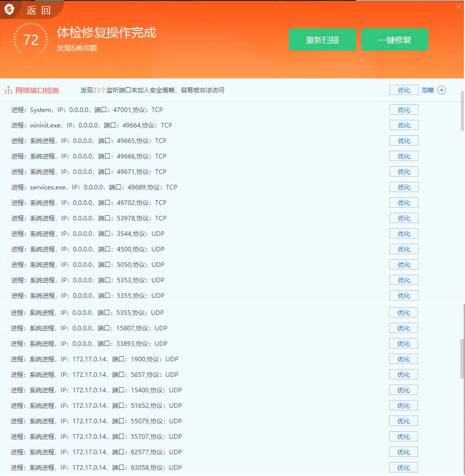Optimize the services.exe port 49689 entry
Viewport: 465px width, 476px height.
click(404, 187)
